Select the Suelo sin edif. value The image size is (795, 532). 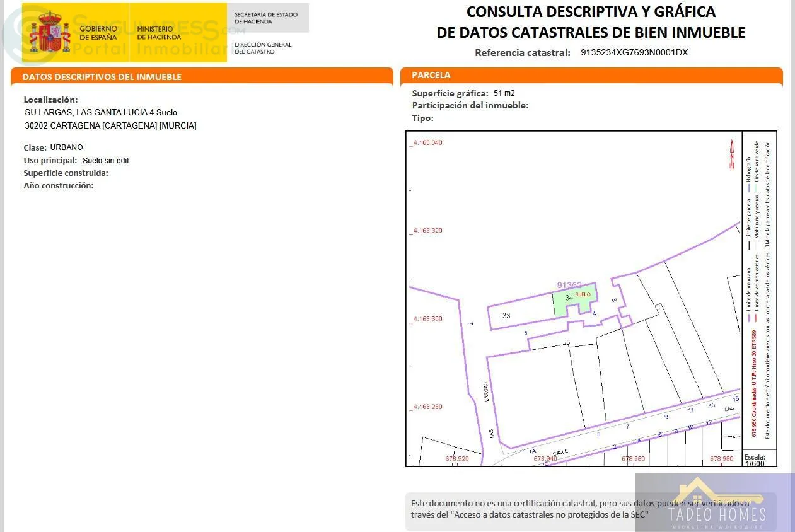click(107, 161)
